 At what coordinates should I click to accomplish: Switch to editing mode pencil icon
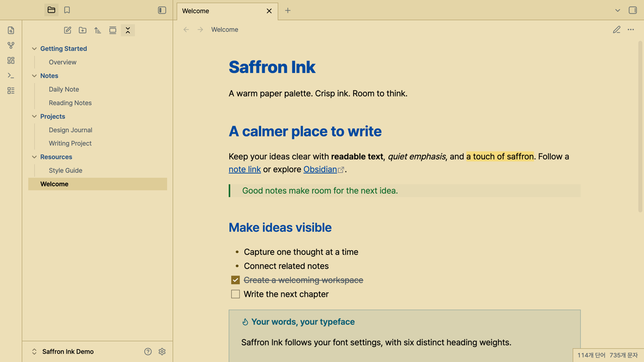click(617, 30)
